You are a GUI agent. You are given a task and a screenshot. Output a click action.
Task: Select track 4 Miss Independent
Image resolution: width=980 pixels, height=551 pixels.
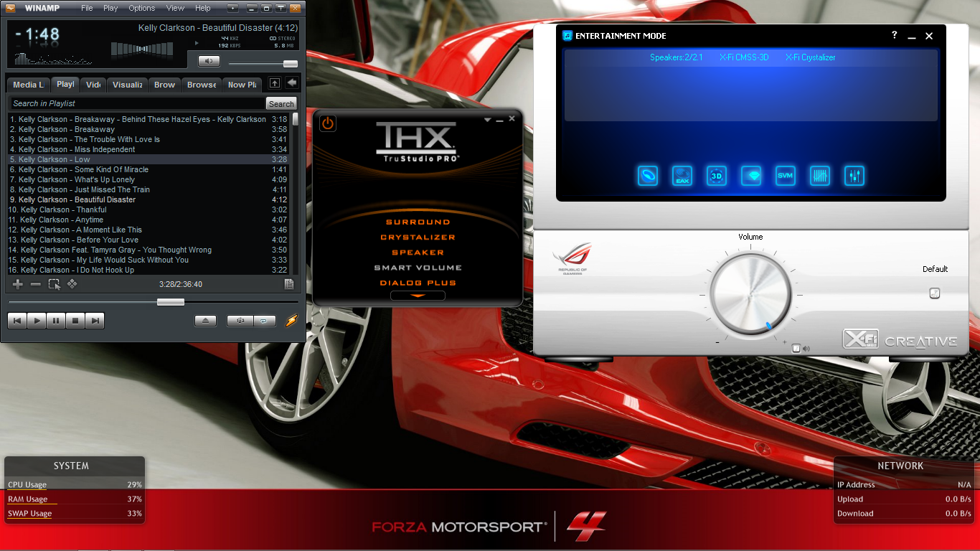click(149, 149)
